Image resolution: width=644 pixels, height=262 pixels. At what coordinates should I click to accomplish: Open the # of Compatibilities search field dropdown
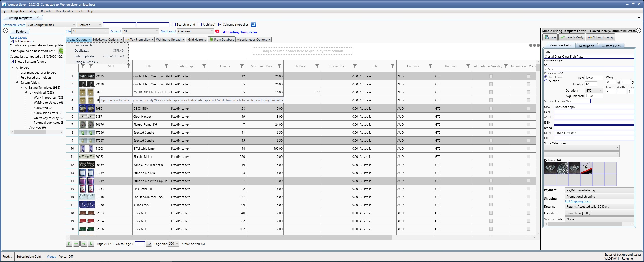pos(51,25)
